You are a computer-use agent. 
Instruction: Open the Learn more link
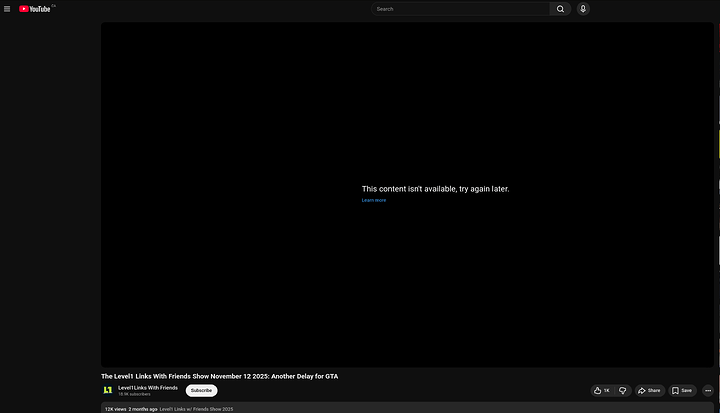click(x=374, y=200)
